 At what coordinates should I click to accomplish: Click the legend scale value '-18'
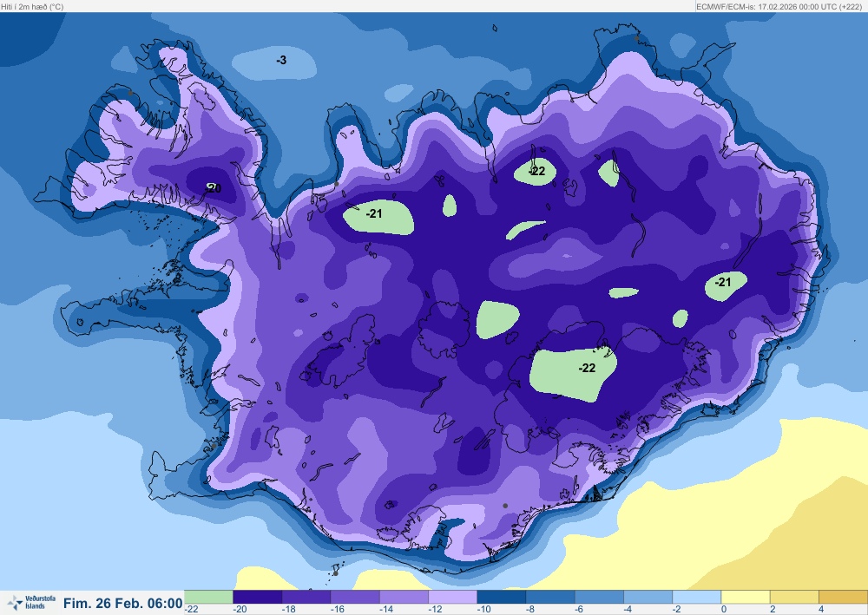288,610
